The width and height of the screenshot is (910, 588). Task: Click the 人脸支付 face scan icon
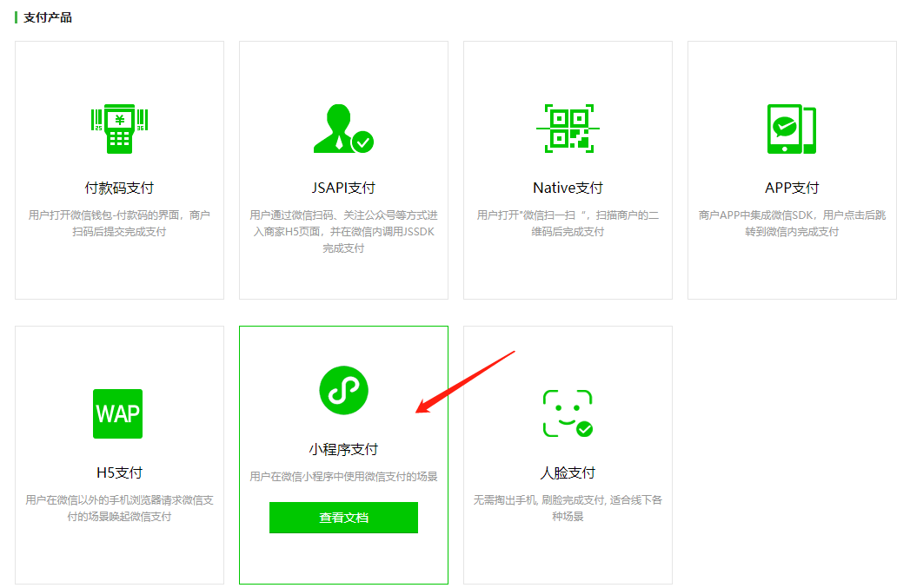[568, 413]
